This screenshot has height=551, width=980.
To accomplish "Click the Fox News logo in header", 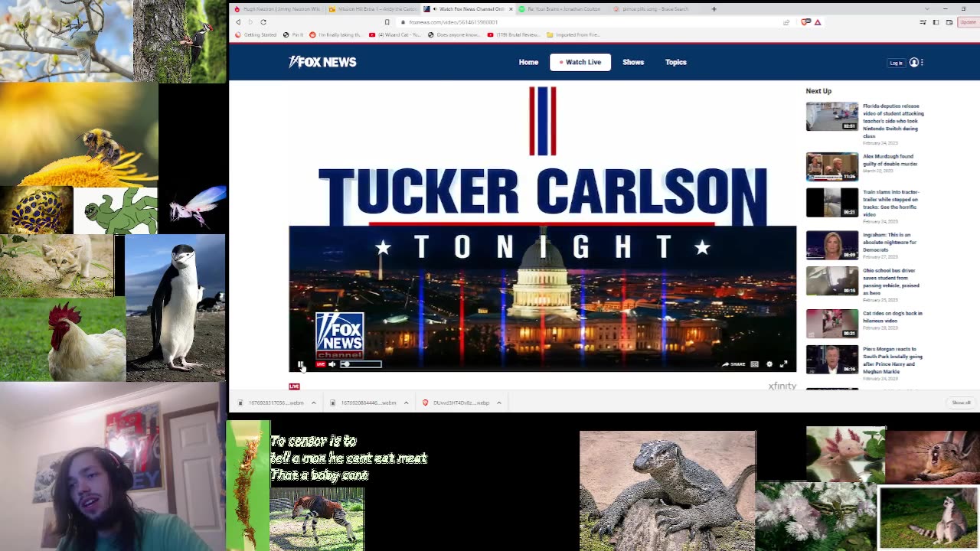I will point(322,62).
